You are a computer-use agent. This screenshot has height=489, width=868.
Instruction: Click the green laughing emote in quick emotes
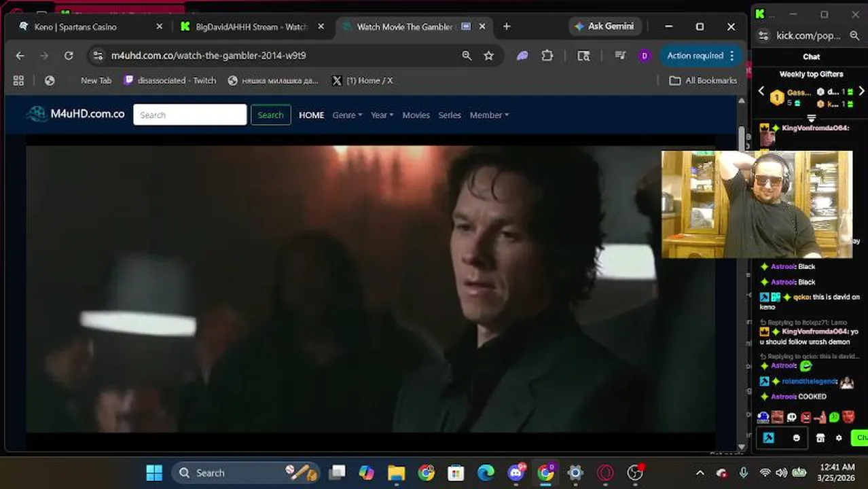pos(834,417)
